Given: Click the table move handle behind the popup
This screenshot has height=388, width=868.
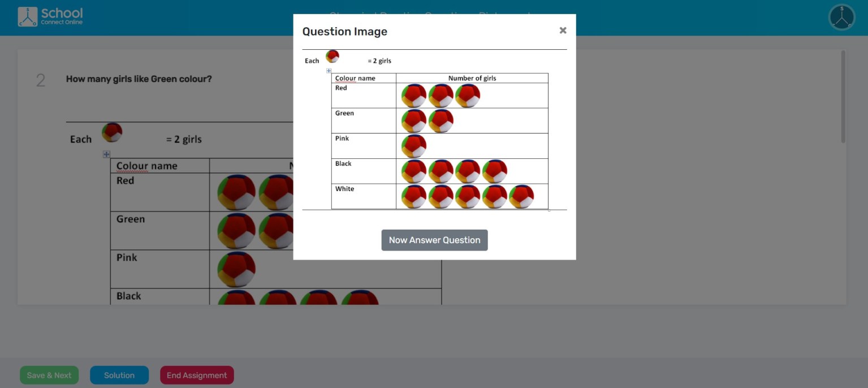Looking at the screenshot, I should (106, 154).
